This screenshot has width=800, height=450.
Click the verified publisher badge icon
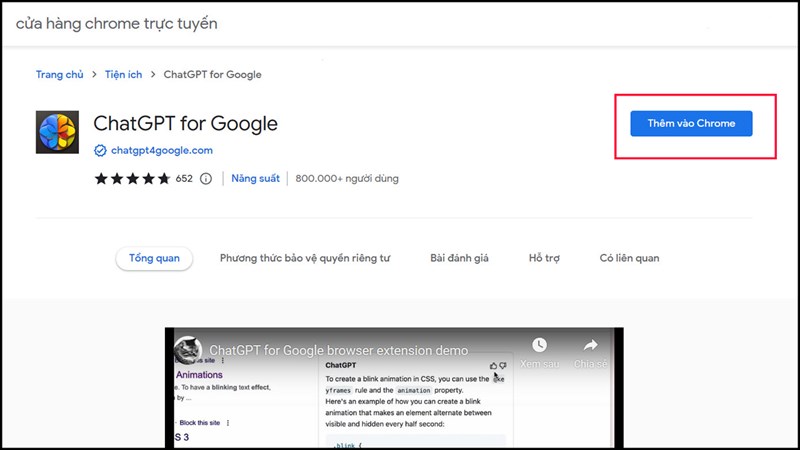click(100, 151)
